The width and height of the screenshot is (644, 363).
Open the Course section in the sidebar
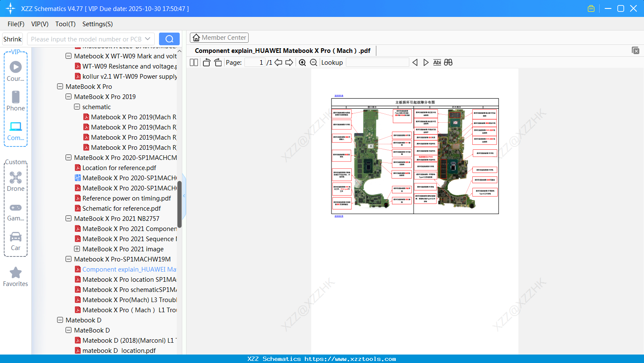[x=16, y=71]
